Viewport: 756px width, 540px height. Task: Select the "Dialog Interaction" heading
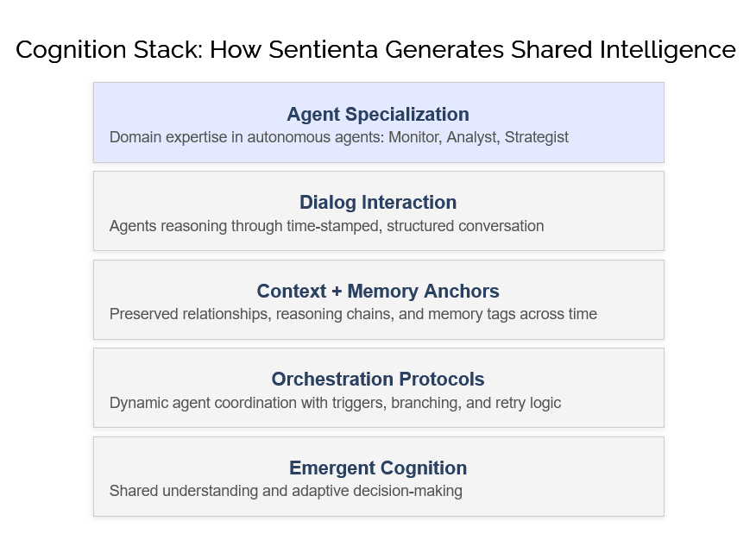[378, 203]
